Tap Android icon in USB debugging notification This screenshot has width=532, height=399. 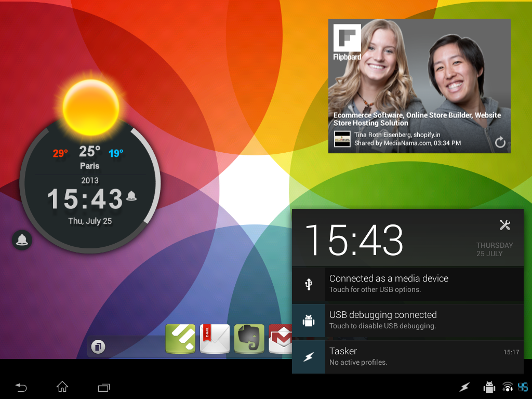[x=309, y=321]
